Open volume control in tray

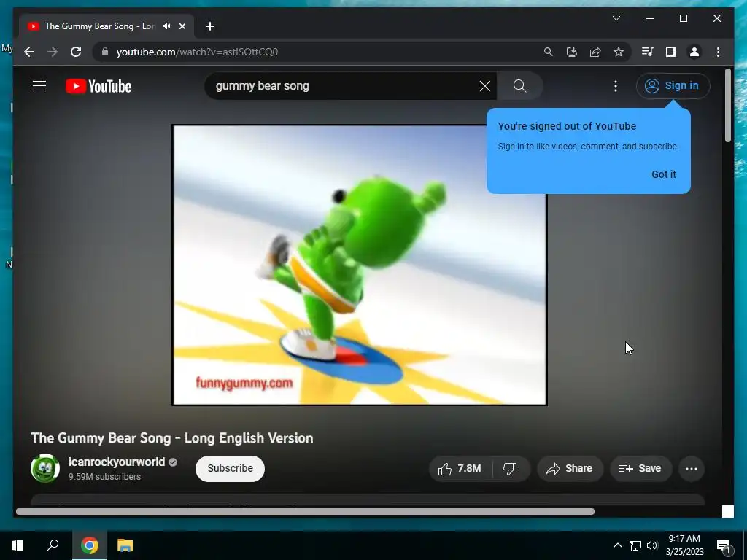[652, 545]
